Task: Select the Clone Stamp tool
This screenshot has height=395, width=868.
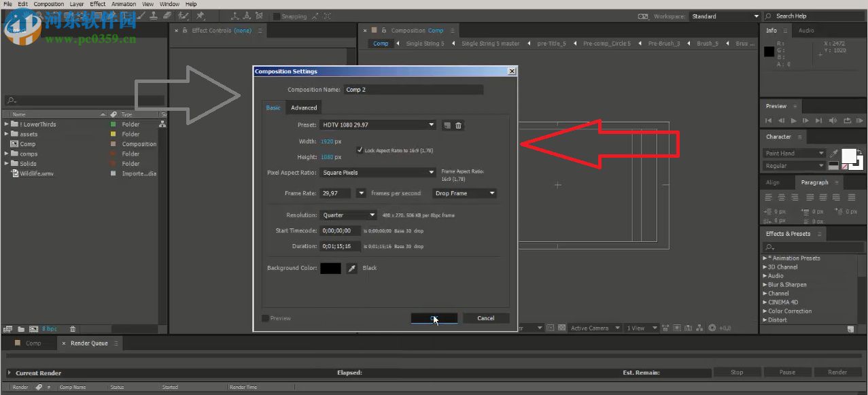Action: tap(154, 16)
